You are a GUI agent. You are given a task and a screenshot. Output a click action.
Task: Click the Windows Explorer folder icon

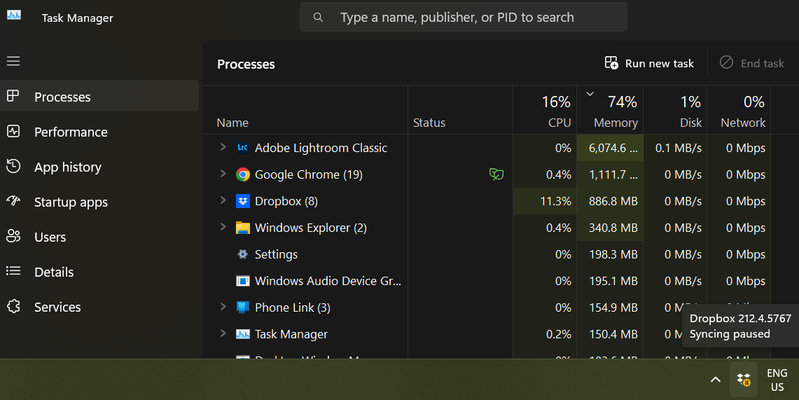242,228
